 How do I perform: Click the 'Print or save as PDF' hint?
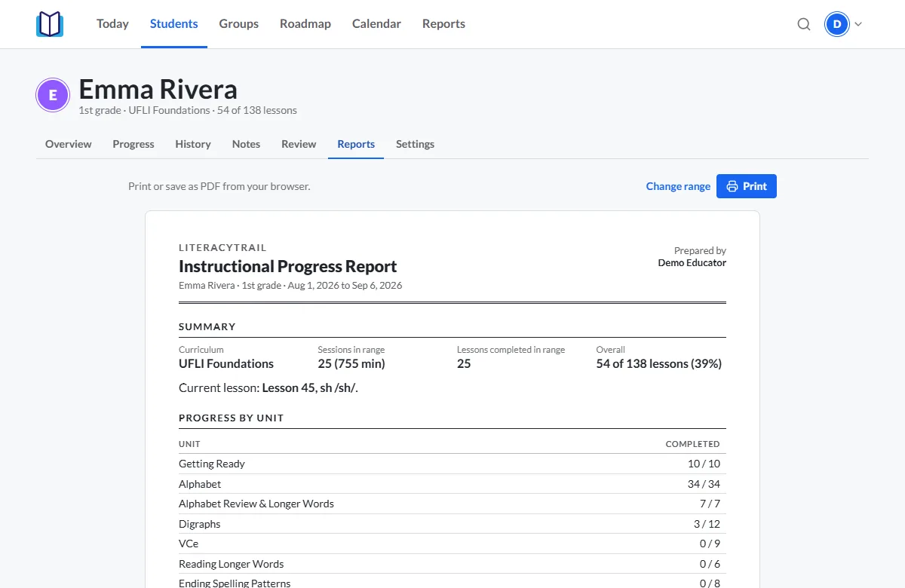tap(219, 186)
